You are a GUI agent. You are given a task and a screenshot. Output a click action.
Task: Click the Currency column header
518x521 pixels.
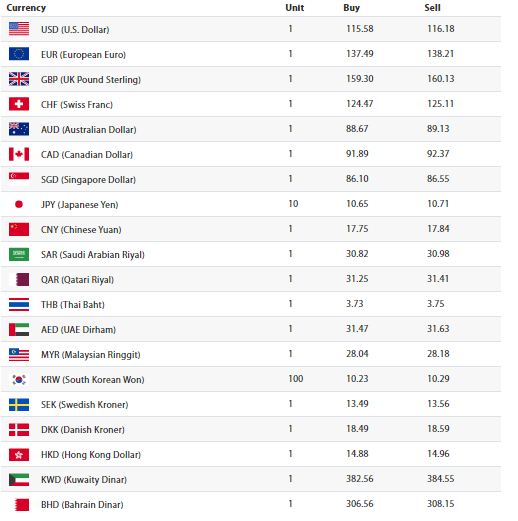tap(26, 7)
